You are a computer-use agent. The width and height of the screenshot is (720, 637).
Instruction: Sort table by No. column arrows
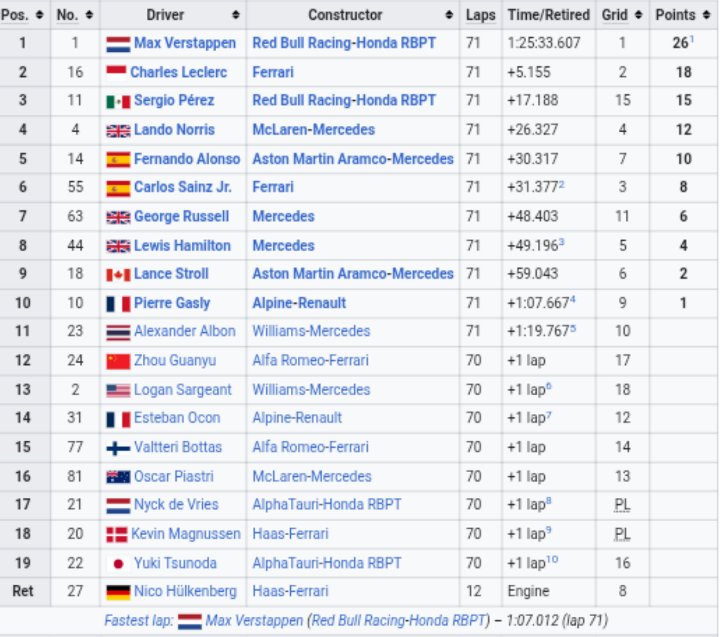[x=89, y=15]
